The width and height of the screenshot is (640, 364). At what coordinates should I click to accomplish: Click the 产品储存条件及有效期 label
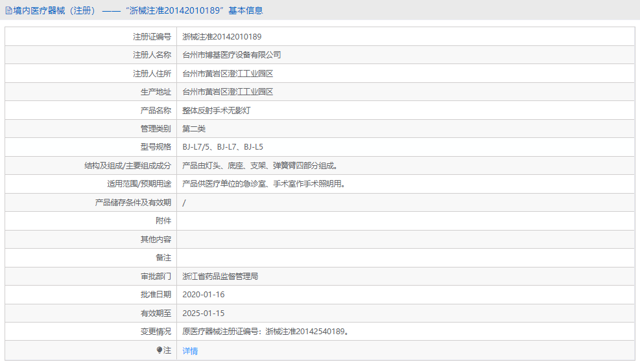coord(133,203)
